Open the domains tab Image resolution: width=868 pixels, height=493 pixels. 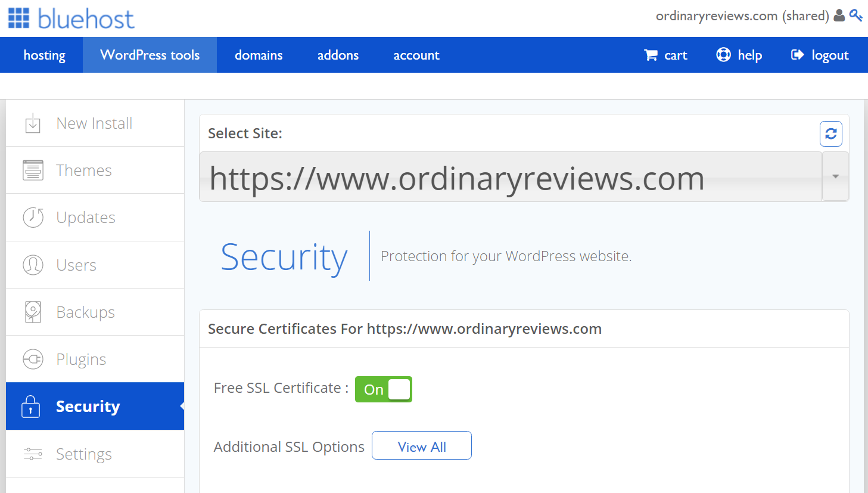pos(259,55)
